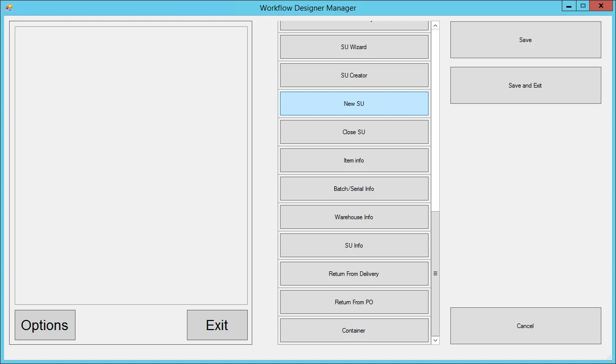Click the Cancel button

click(525, 326)
